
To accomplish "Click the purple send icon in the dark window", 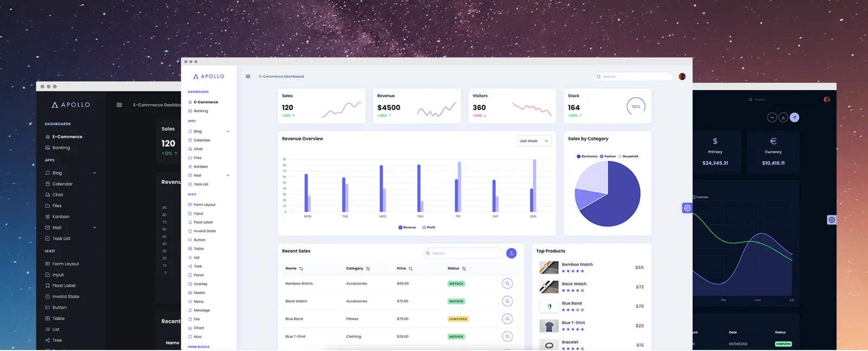I will (x=794, y=117).
